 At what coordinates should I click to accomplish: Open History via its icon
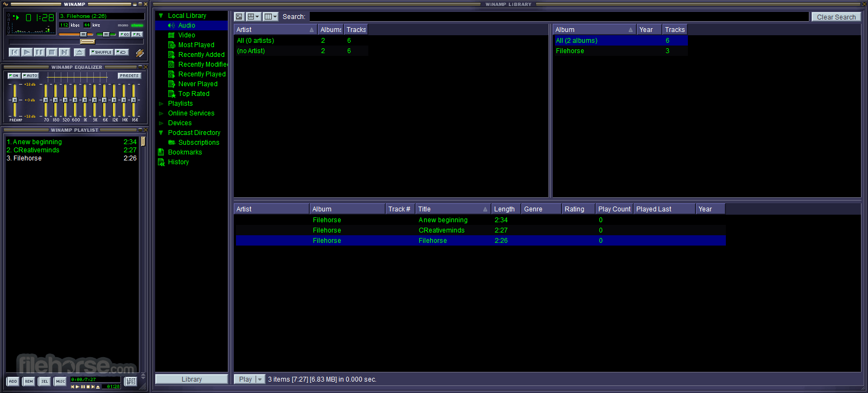coord(161,162)
